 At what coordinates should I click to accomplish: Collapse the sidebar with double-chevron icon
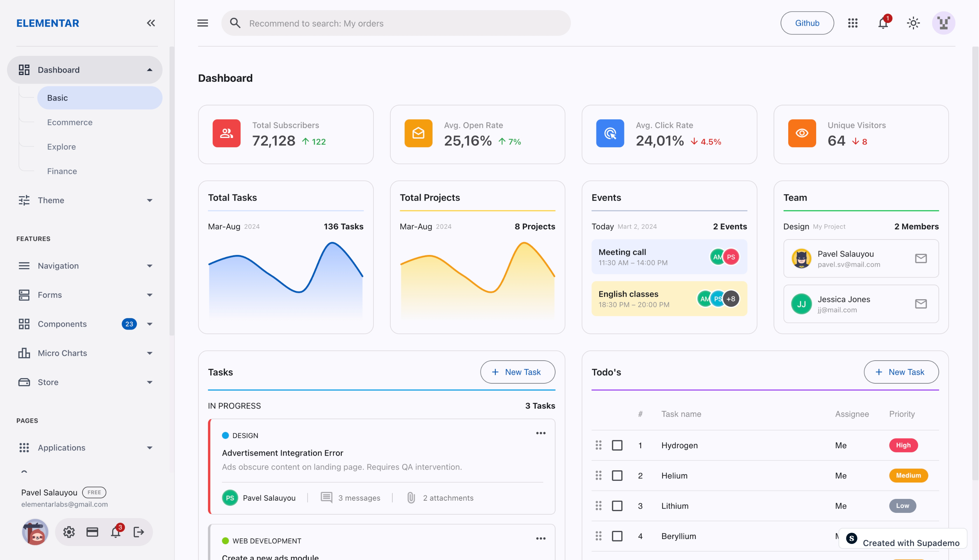click(151, 23)
